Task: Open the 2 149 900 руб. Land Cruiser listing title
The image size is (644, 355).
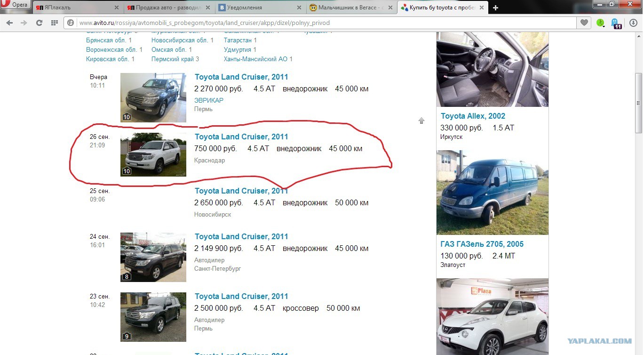Action: [241, 236]
